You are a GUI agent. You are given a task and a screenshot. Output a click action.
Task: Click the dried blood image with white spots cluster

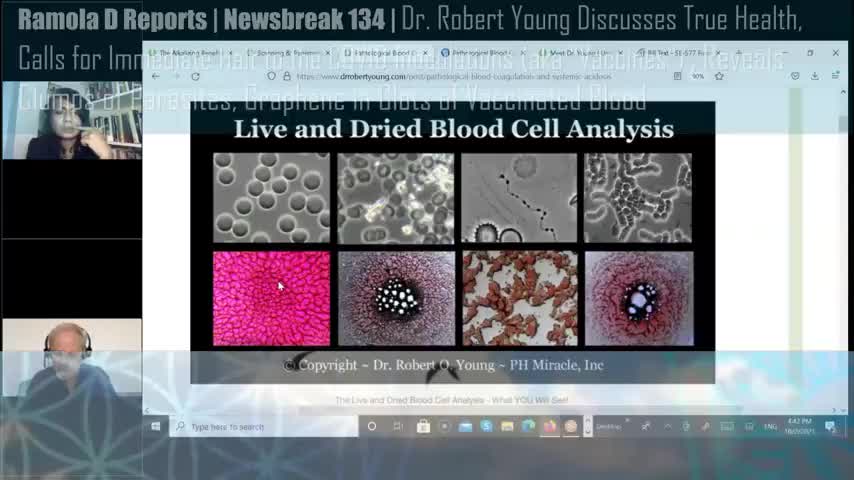tap(396, 298)
